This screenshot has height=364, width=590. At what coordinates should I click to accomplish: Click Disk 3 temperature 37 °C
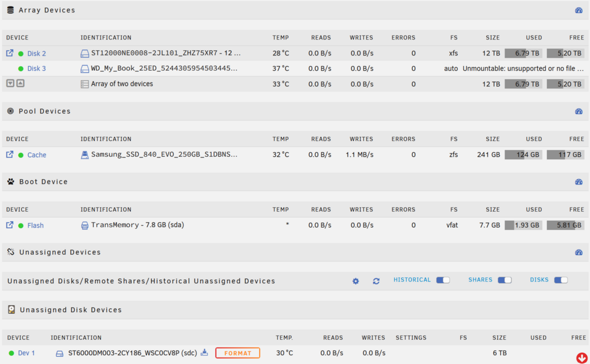(x=281, y=68)
